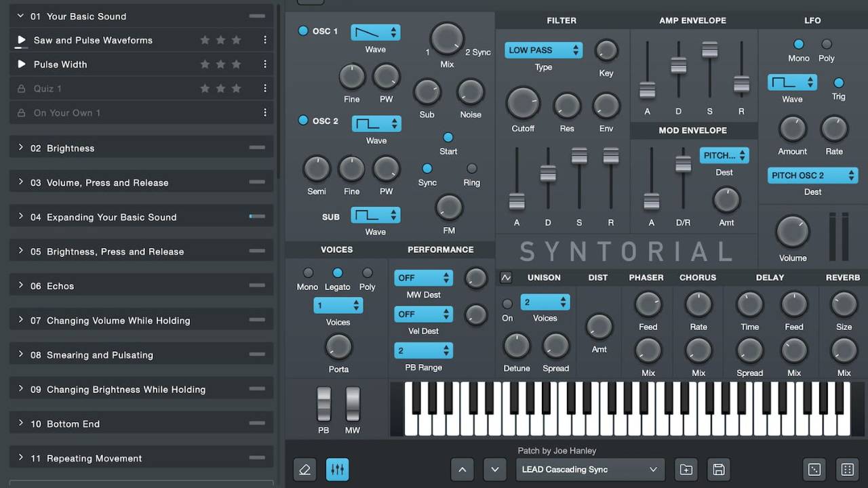Click the Porta knob in Voices
The height and width of the screenshot is (488, 868).
click(338, 347)
